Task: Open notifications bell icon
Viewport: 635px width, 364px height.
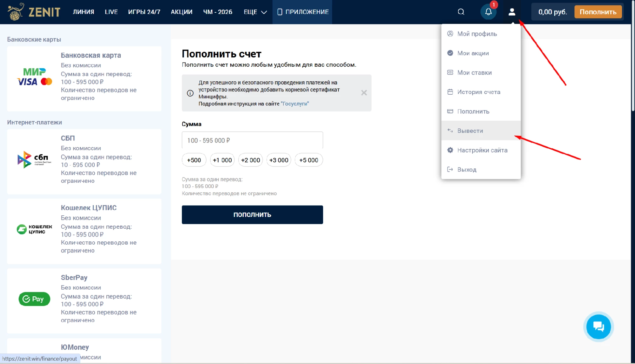Action: pos(488,12)
